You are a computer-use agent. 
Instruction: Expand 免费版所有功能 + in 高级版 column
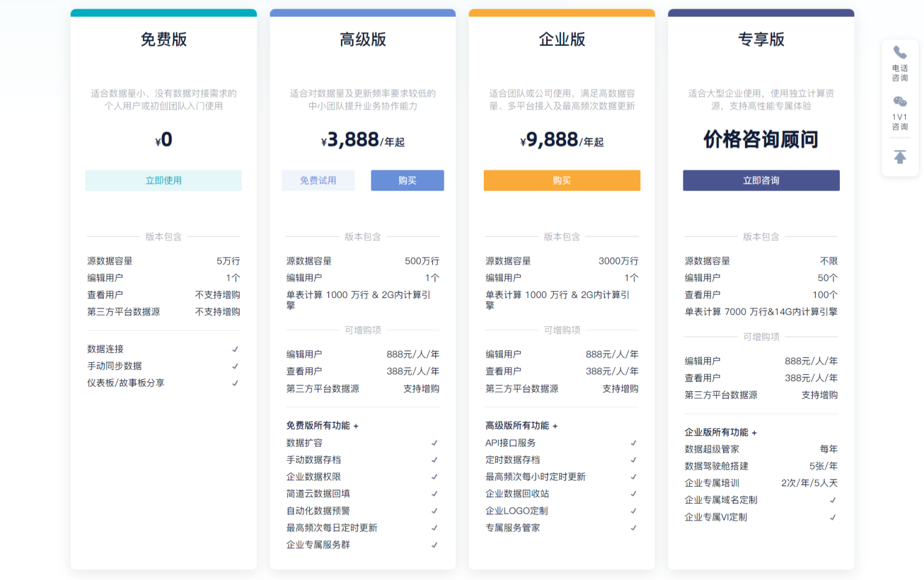(x=322, y=426)
